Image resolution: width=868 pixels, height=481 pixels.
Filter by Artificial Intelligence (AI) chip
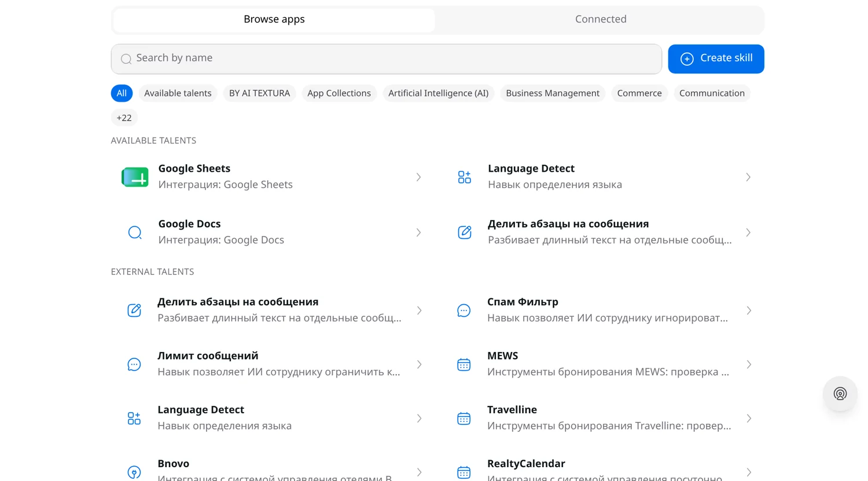[x=438, y=93]
